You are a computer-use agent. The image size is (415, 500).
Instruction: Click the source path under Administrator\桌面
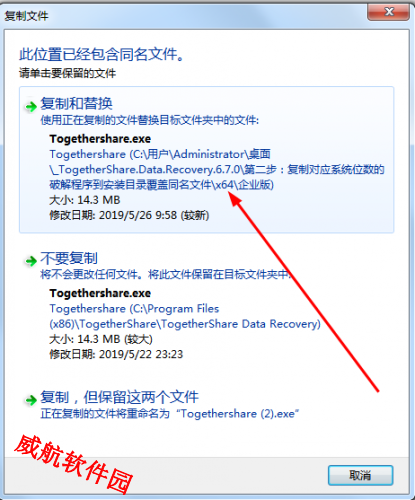tap(217, 169)
